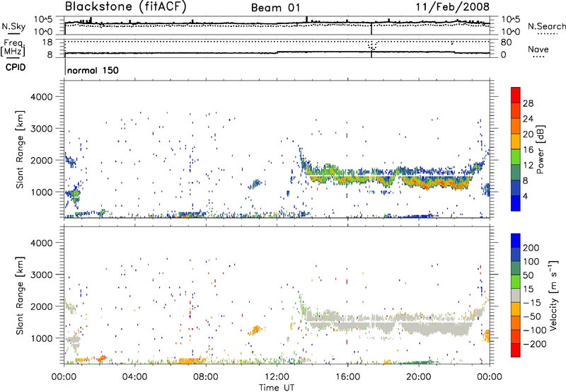Select the 'normal 150' CPID text

coord(93,70)
